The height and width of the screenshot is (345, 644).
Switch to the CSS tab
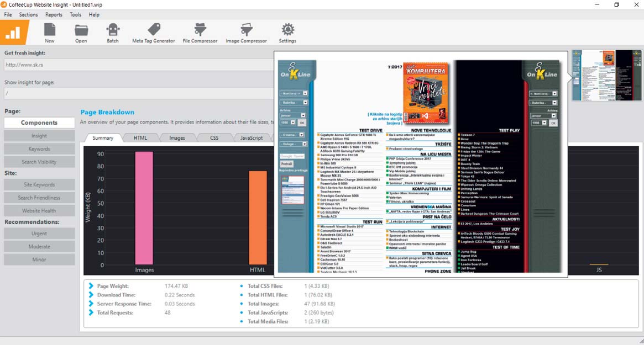click(x=214, y=138)
